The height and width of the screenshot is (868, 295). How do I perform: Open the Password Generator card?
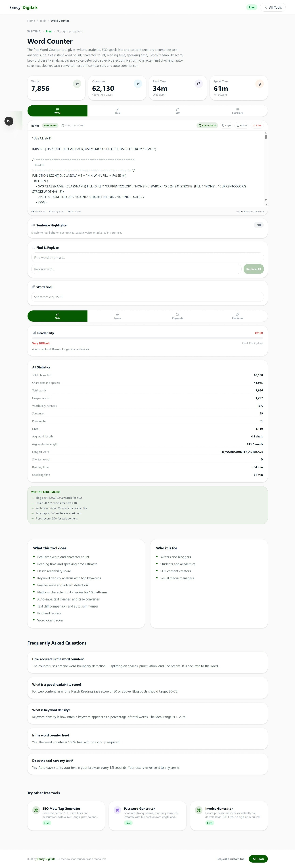point(147,816)
